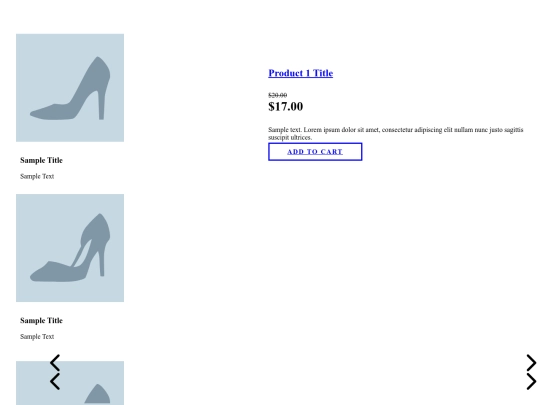
Task: Select the solid high-heel shoe thumbnail
Action: pos(70,88)
